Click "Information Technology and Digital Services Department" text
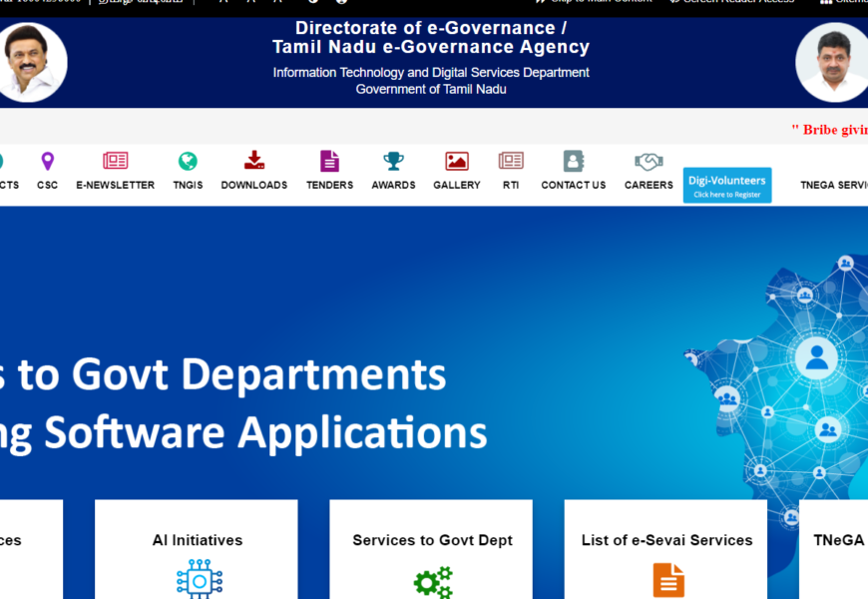The image size is (868, 599). coord(431,73)
